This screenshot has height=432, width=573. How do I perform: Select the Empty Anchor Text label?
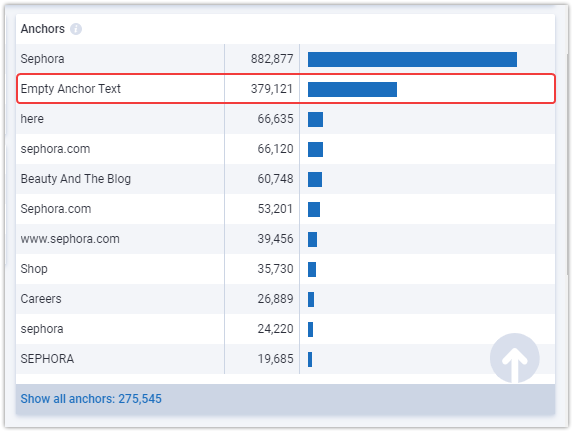(71, 89)
